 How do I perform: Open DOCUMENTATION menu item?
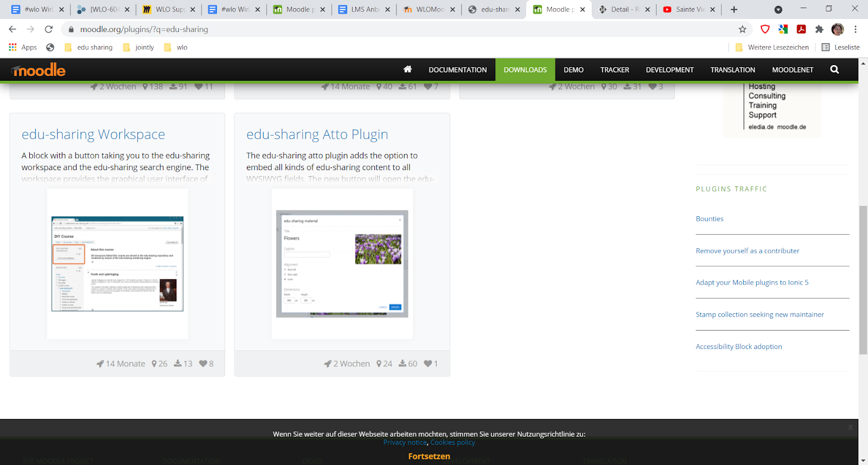tap(457, 70)
